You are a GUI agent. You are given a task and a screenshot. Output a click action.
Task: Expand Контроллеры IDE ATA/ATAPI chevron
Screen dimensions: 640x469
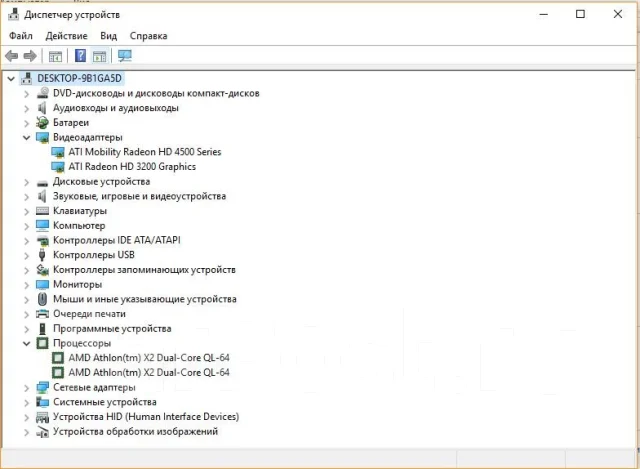[27, 241]
